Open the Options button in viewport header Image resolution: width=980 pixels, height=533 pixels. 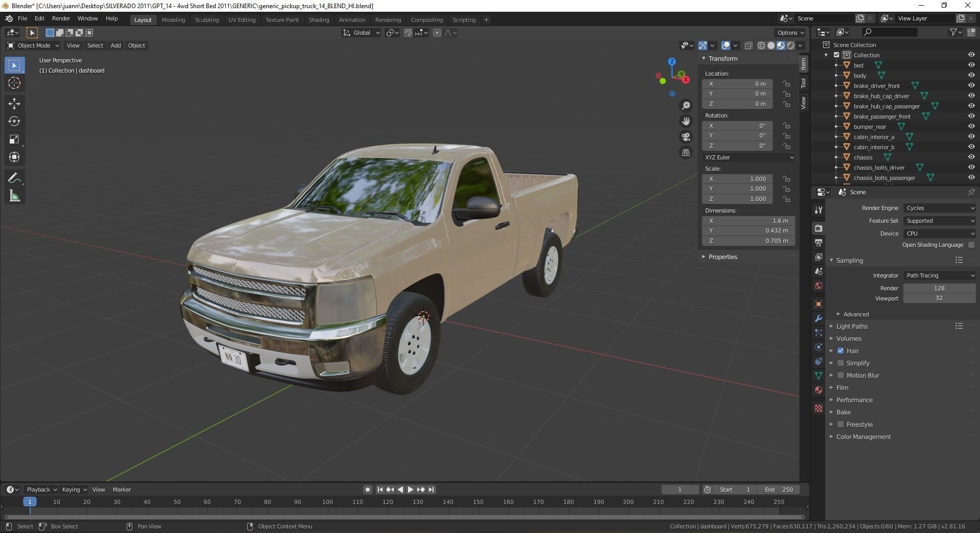click(x=790, y=33)
